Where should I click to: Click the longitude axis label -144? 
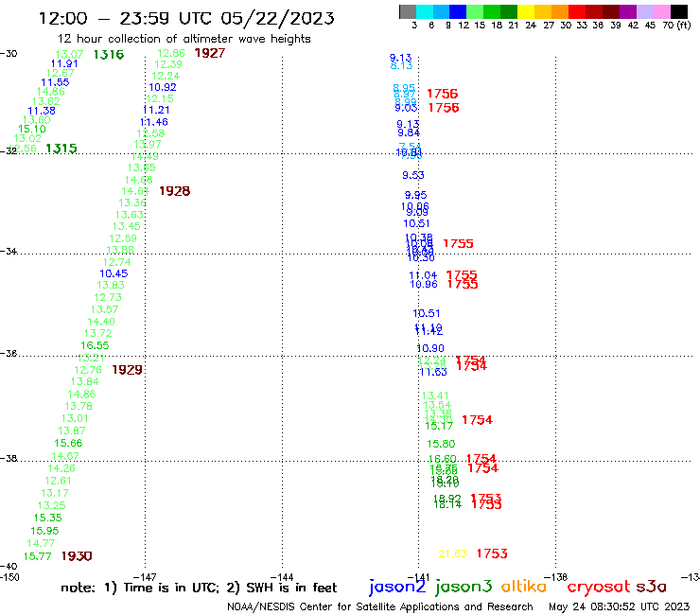282,577
